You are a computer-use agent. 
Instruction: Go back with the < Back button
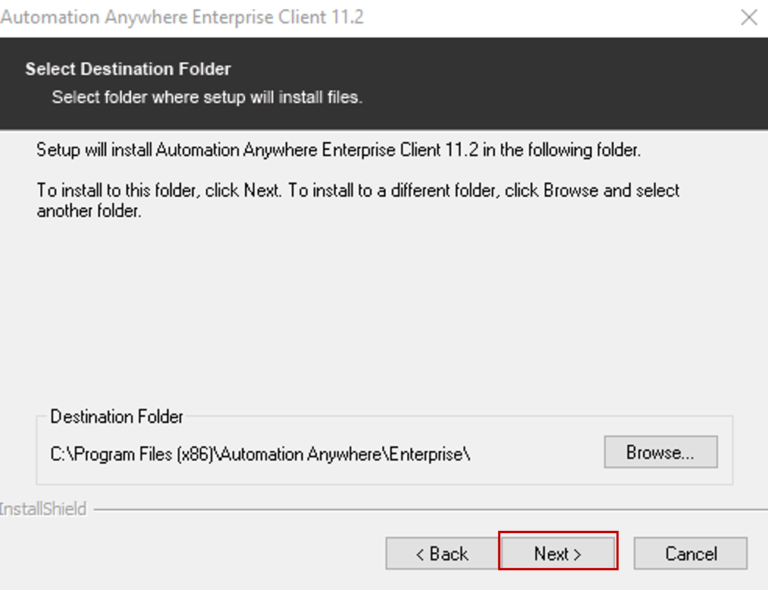(441, 553)
